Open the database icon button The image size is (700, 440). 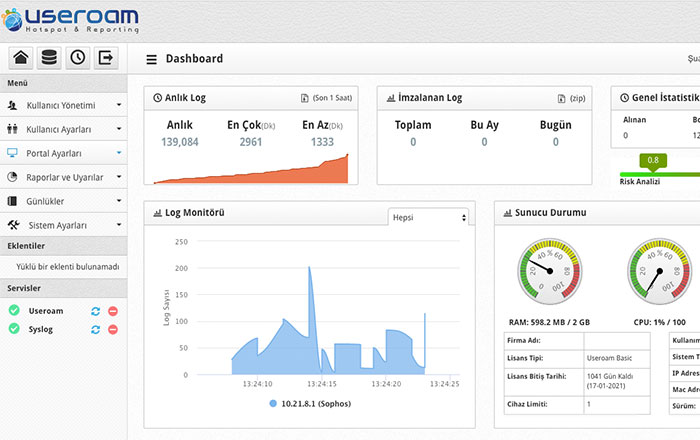pos(49,58)
